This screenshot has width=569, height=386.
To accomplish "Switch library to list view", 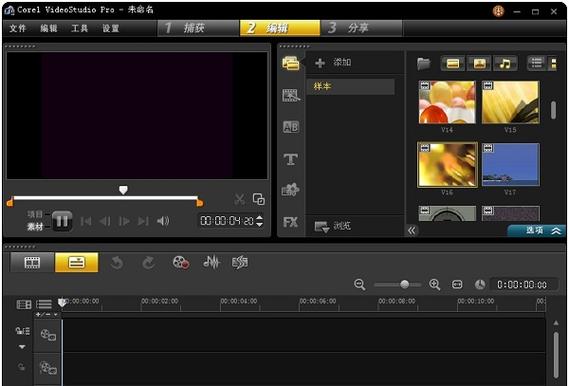I will click(x=536, y=63).
